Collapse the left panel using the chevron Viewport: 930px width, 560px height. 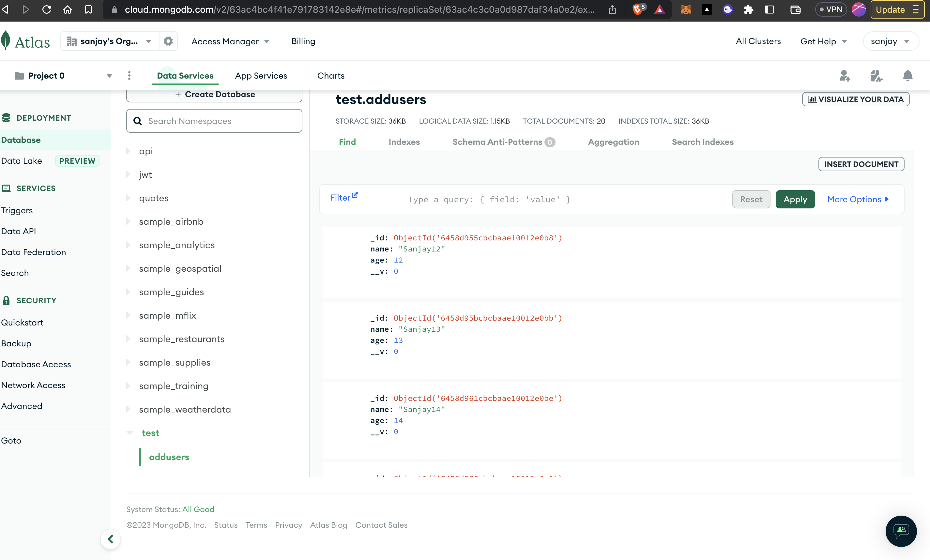click(111, 539)
